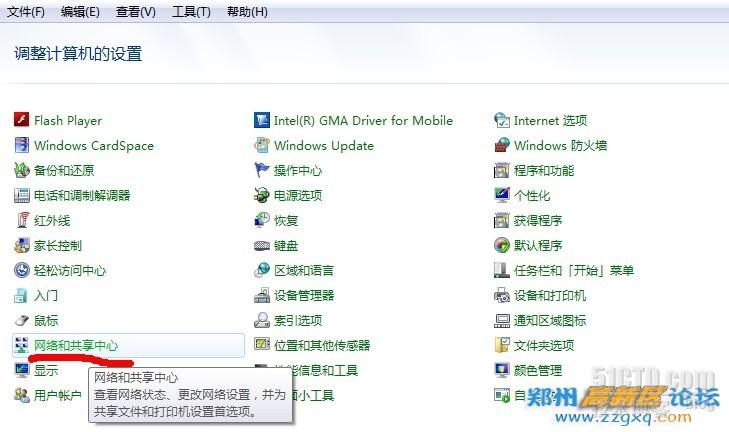Open the 文件夹选项 link
Screen dimensions: 729x432
544,346
